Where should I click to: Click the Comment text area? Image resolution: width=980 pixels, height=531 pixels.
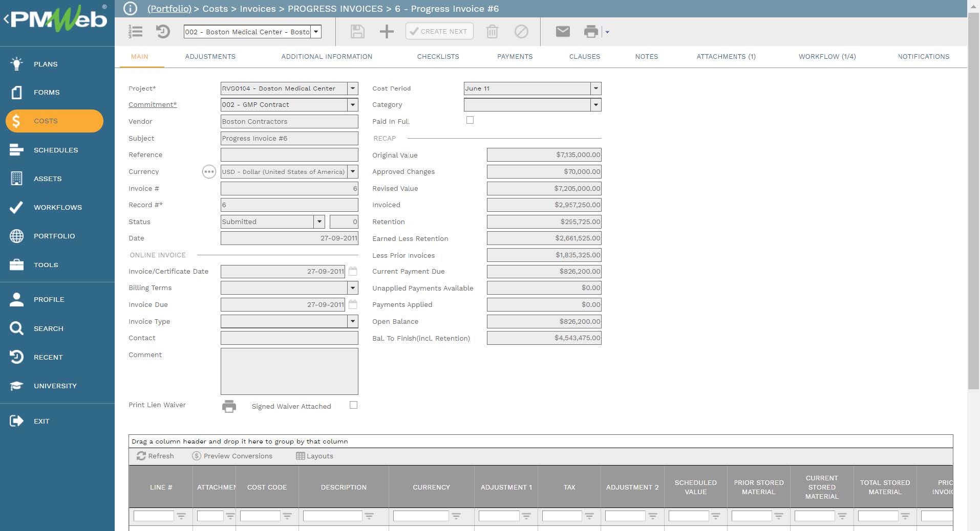click(289, 371)
